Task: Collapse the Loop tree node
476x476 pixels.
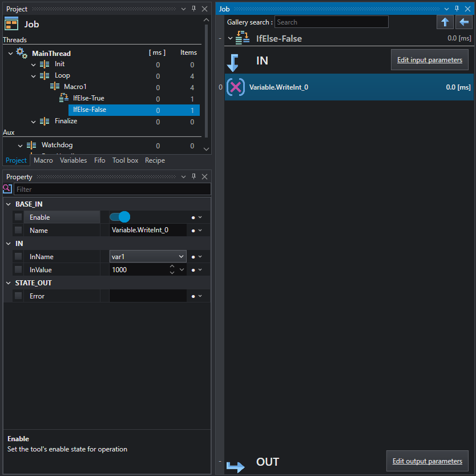Action: [34, 76]
